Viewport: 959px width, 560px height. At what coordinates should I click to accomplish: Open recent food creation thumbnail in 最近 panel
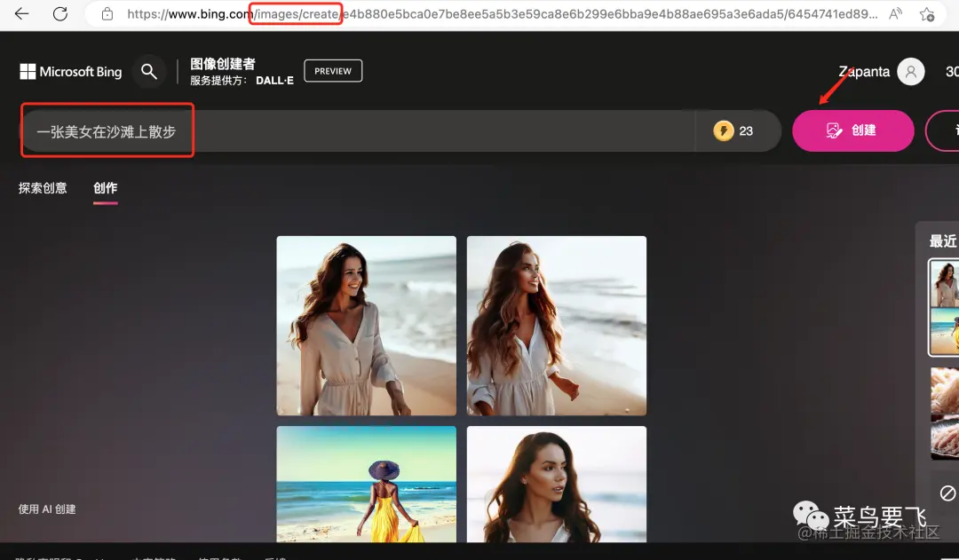tap(945, 414)
